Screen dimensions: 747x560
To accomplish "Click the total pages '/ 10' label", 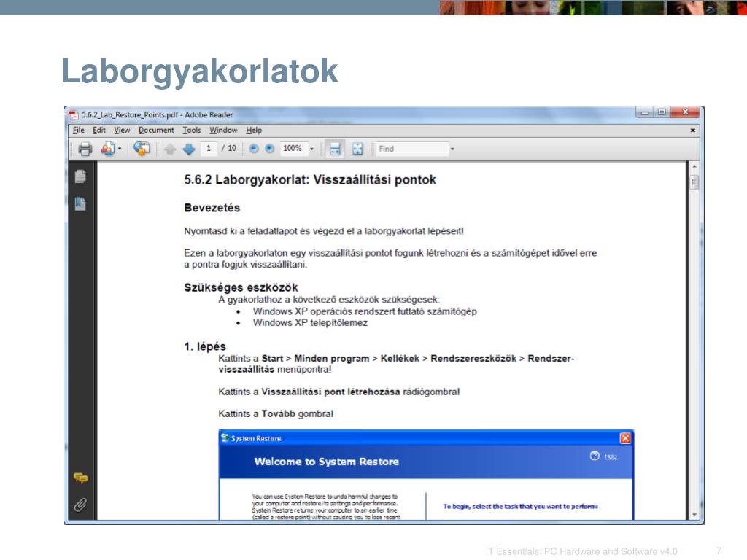I will coord(229,149).
